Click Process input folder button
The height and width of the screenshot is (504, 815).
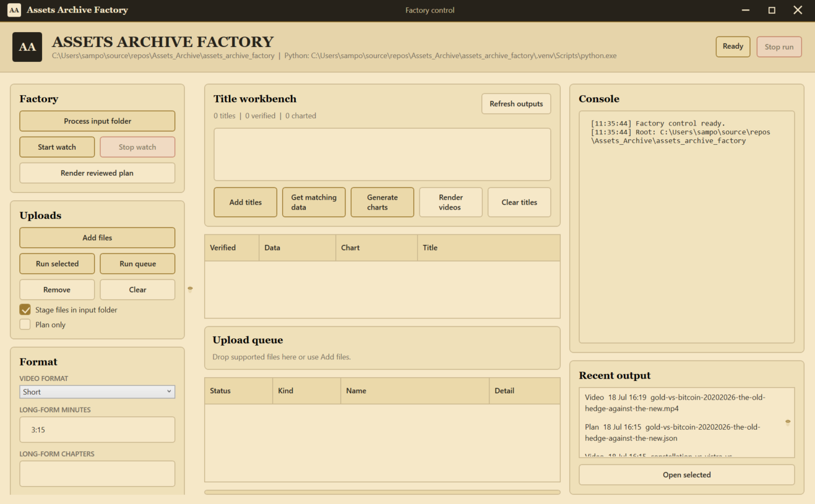(97, 121)
